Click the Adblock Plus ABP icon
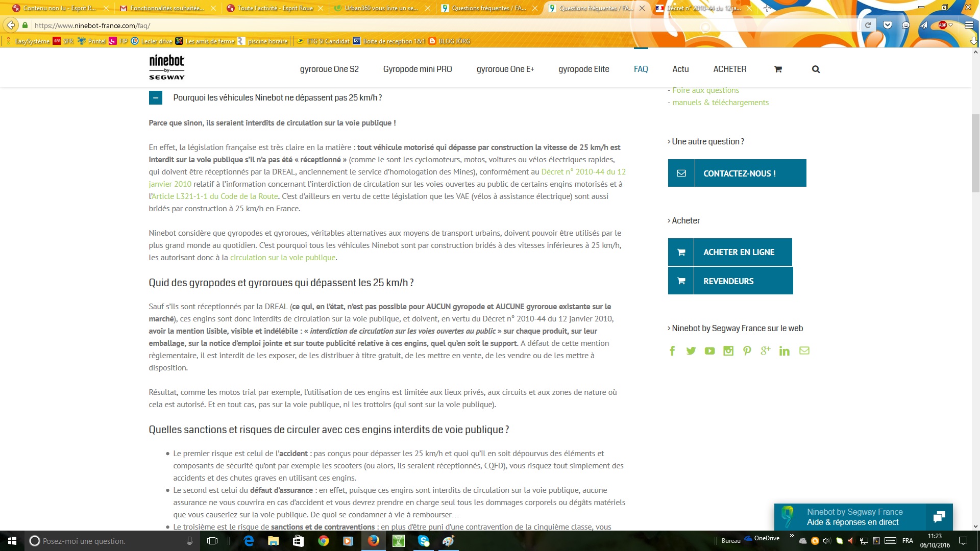 [x=943, y=25]
